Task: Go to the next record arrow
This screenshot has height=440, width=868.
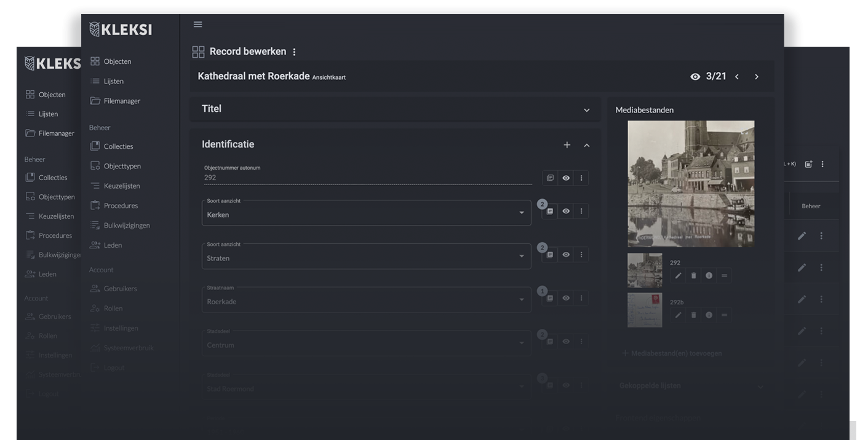Action: [x=756, y=77]
